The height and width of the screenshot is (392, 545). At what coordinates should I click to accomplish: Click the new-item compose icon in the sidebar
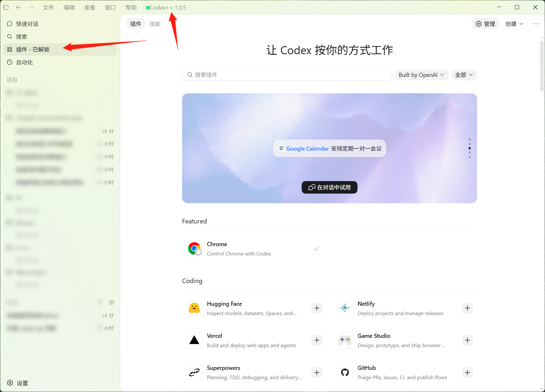point(112,302)
